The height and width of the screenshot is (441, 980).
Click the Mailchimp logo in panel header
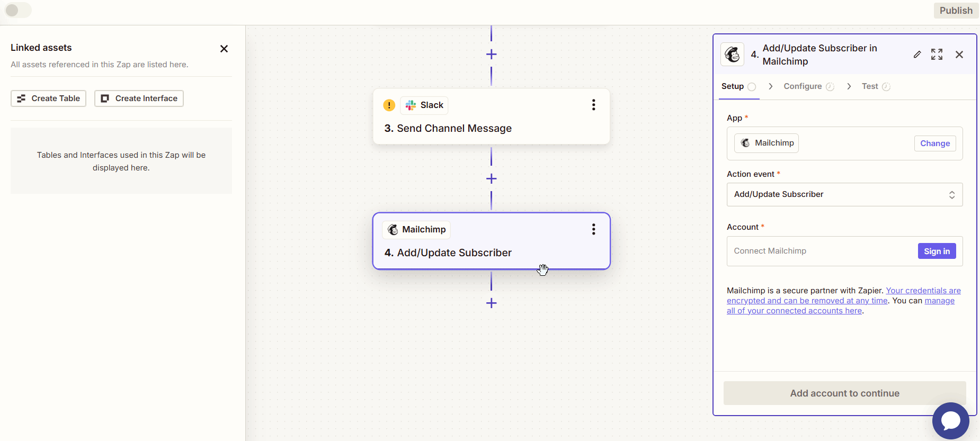[x=733, y=55]
